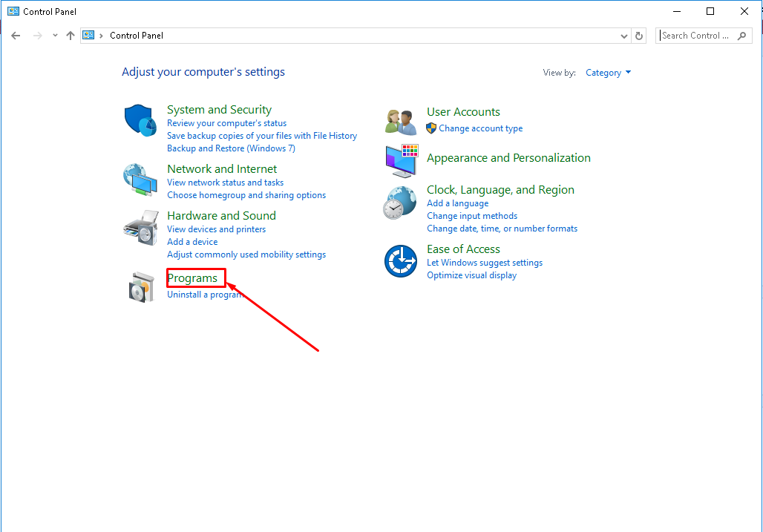The width and height of the screenshot is (763, 532).
Task: Click the Forward arrow navigation button
Action: pos(37,36)
